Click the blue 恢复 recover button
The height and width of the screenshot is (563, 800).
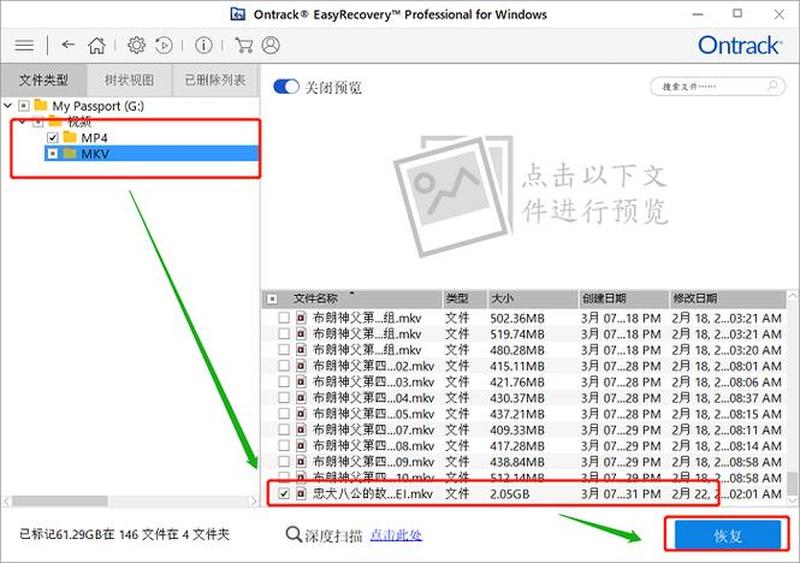[728, 535]
